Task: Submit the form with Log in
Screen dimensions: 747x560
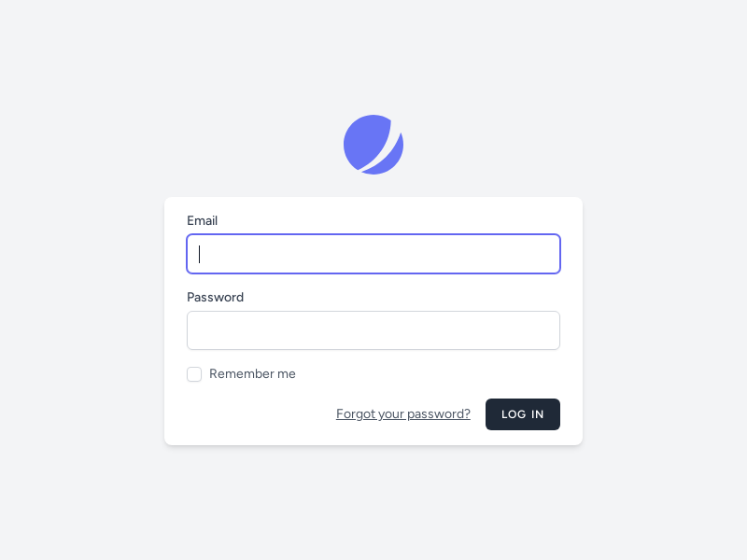Action: (x=523, y=414)
